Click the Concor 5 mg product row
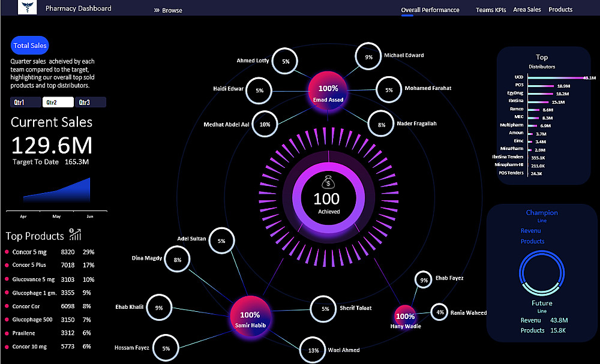The height and width of the screenshot is (364, 600). coord(50,252)
